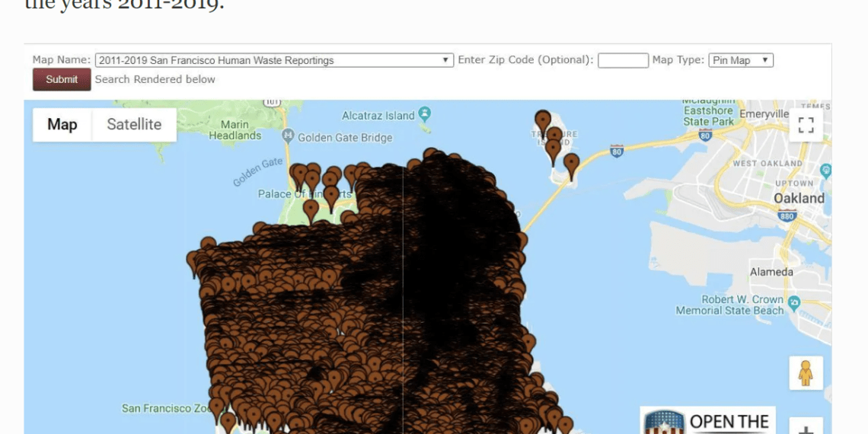Image resolution: width=868 pixels, height=434 pixels.
Task: Click the Emeryville label
Action: pyautogui.click(x=764, y=113)
